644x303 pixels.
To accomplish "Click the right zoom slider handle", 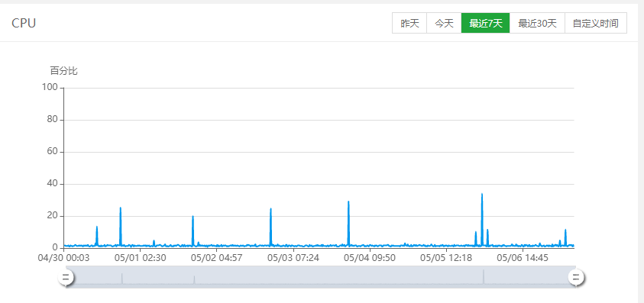I will (x=576, y=277).
